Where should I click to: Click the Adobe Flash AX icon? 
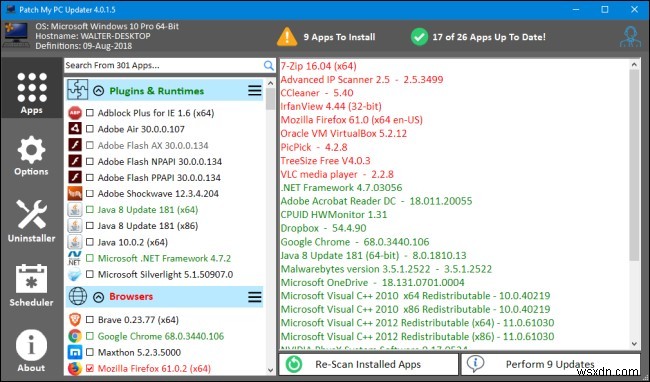click(75, 145)
